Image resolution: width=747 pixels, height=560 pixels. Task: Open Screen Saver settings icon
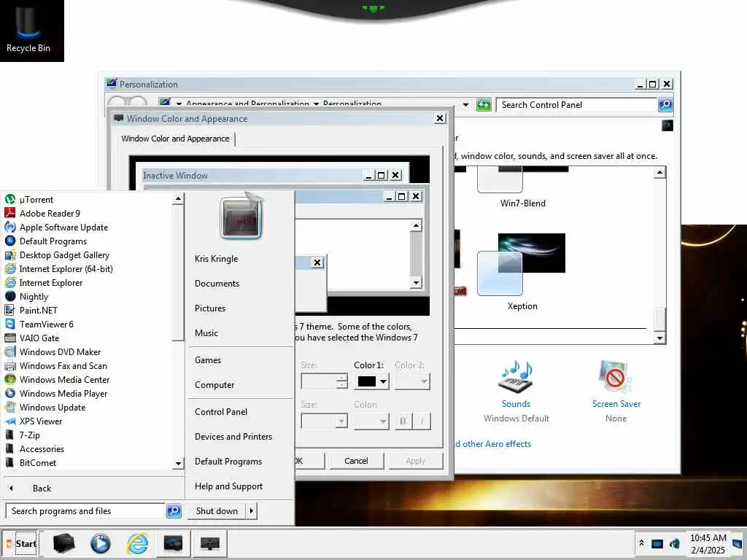pyautogui.click(x=616, y=377)
